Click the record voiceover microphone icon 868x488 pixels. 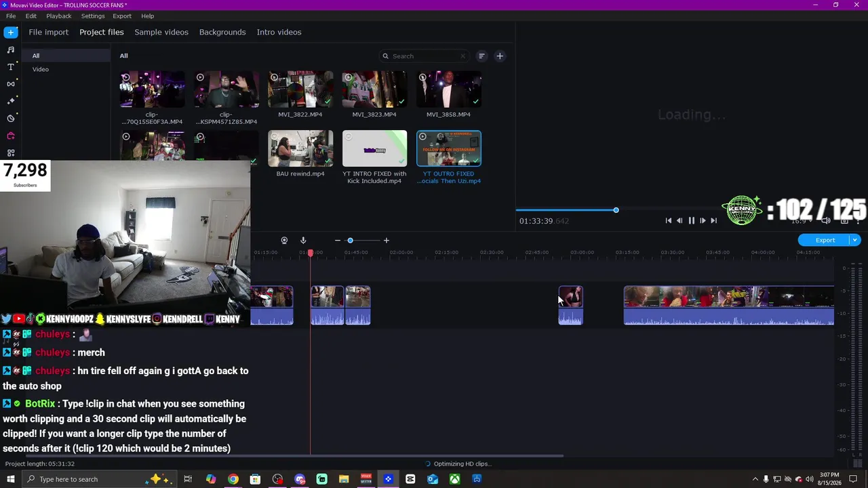click(x=303, y=241)
